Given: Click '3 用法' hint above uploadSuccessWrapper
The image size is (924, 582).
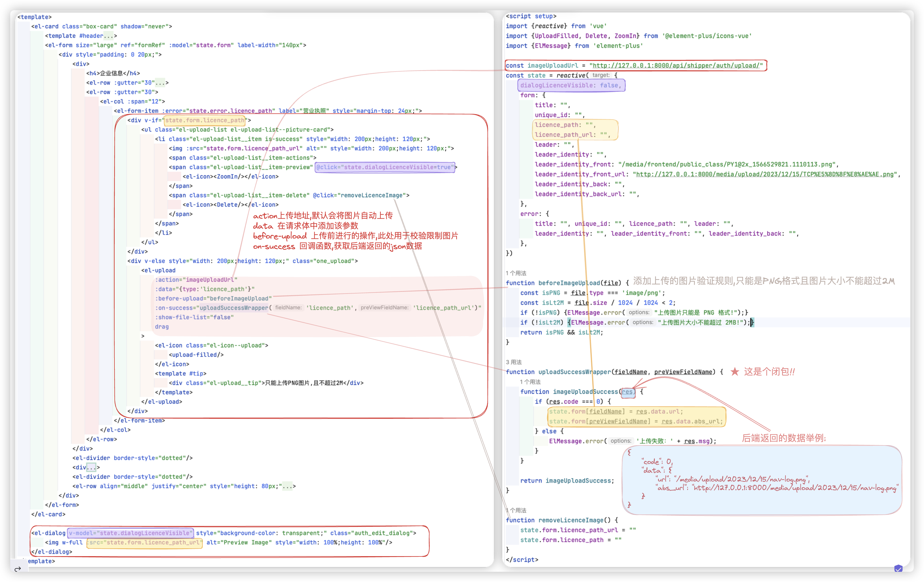Looking at the screenshot, I should point(513,362).
